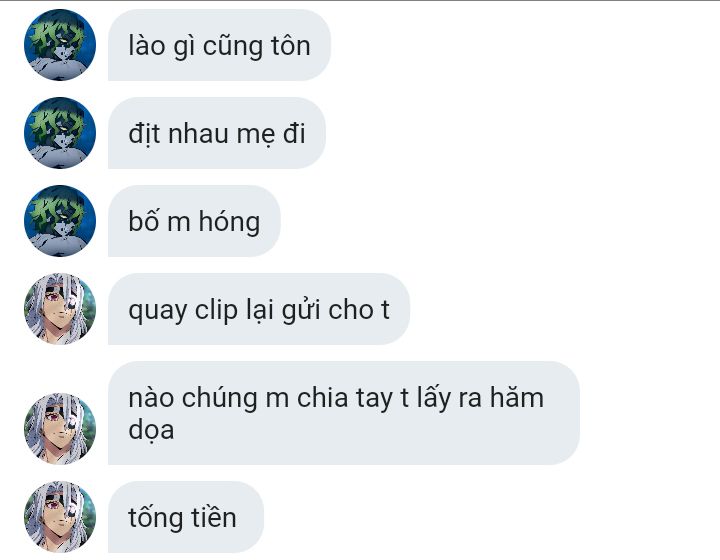Click the word "hóng" in the chat

point(229,223)
